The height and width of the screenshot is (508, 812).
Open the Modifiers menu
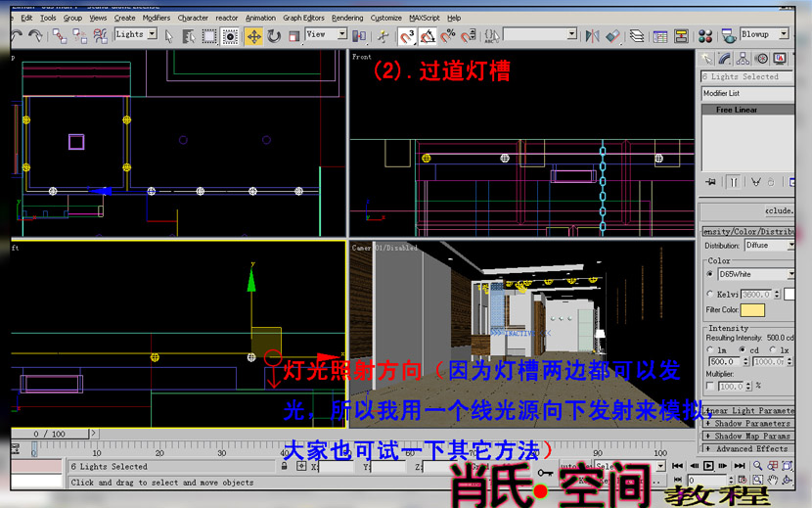(x=156, y=18)
